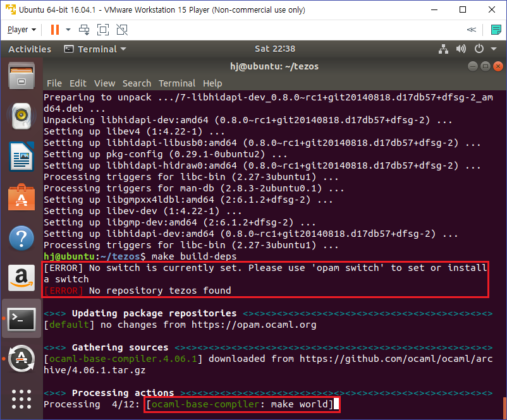This screenshot has height=420, width=507.
Task: Open the volume icon in top bar
Action: click(461, 49)
